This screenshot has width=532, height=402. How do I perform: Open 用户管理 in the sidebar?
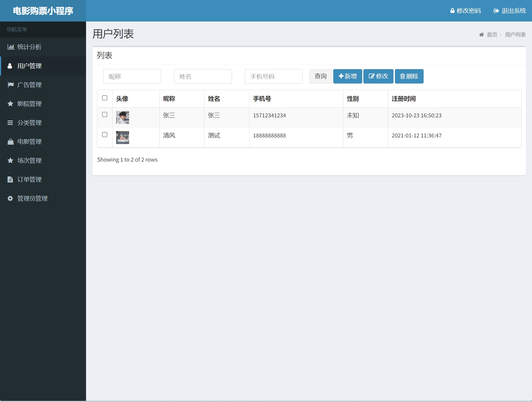[43, 66]
